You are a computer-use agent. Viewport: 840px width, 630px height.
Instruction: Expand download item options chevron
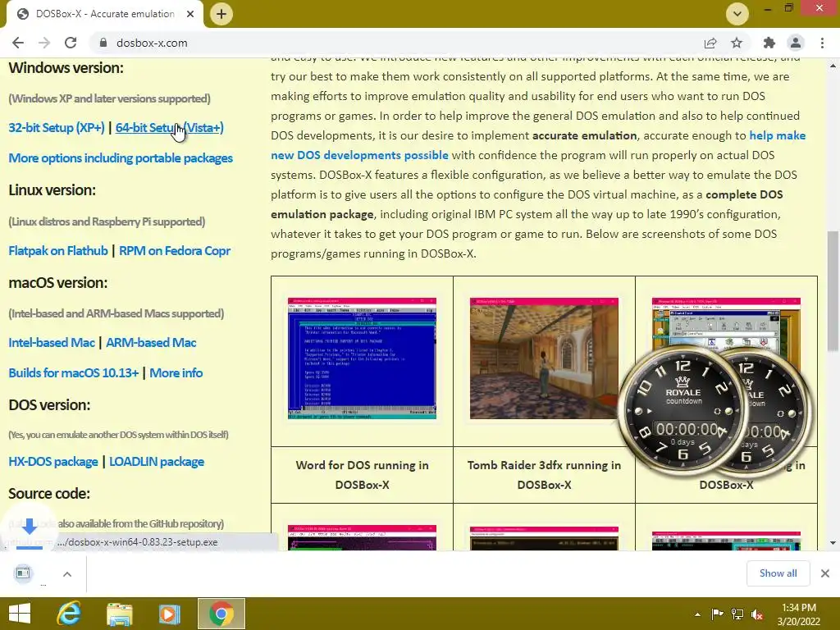click(x=67, y=574)
